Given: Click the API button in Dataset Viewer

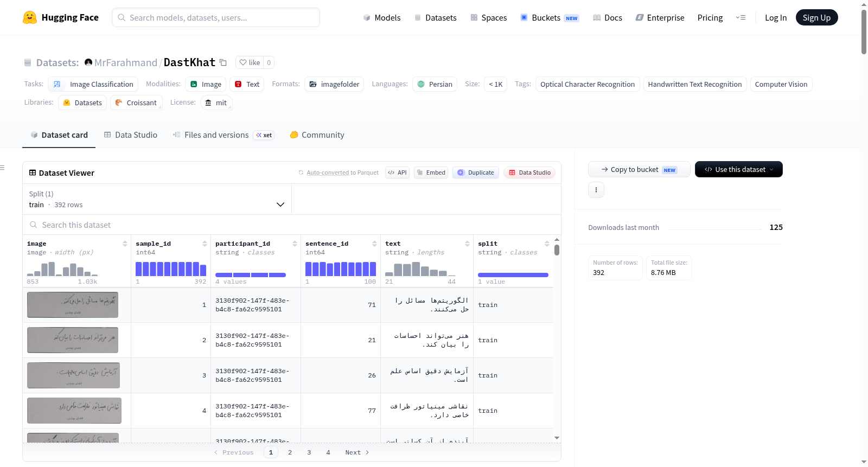Looking at the screenshot, I should [397, 172].
